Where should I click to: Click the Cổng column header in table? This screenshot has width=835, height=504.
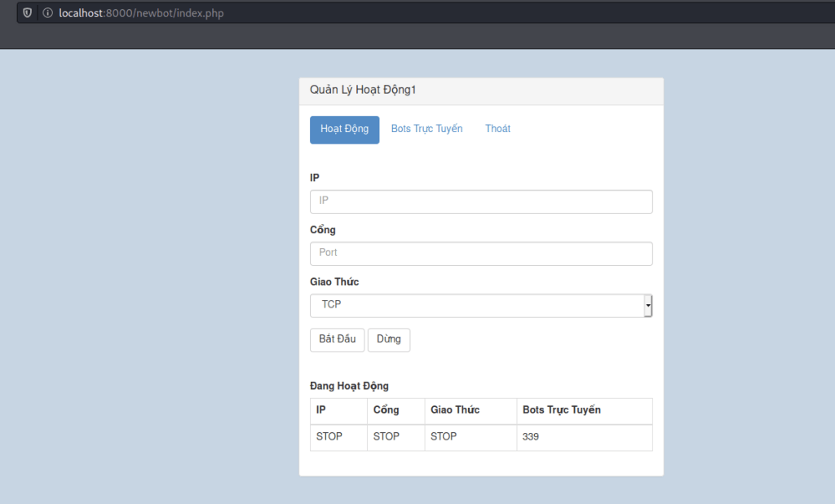pos(386,410)
